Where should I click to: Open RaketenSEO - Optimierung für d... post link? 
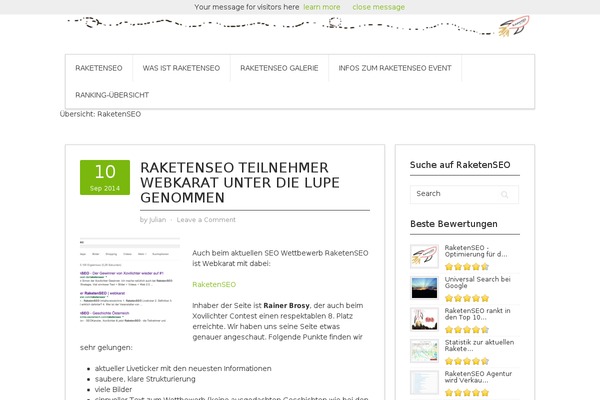click(x=476, y=251)
